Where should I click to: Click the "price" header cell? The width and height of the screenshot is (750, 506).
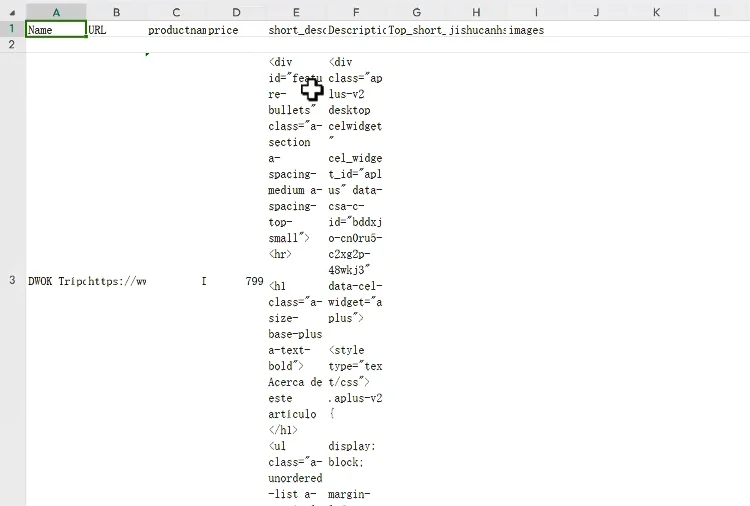pos(236,29)
